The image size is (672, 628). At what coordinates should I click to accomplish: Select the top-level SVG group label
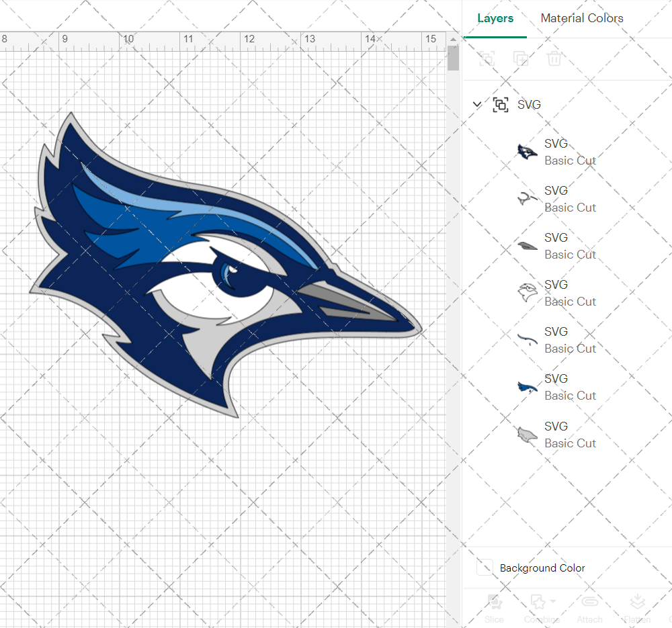click(x=529, y=105)
